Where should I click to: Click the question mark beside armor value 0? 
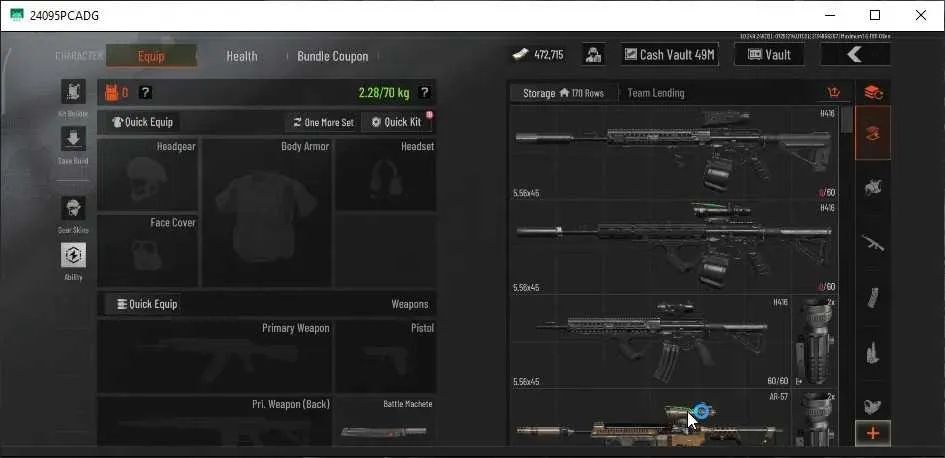145,92
